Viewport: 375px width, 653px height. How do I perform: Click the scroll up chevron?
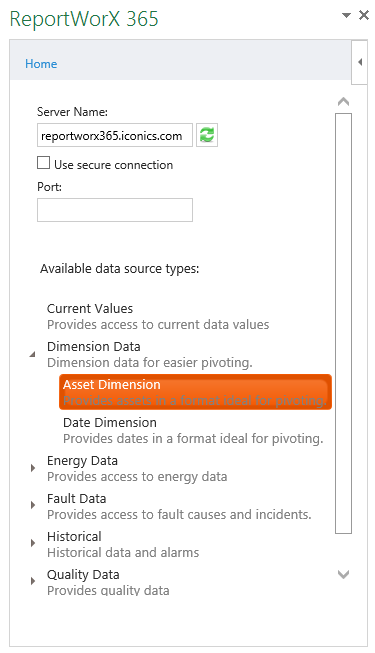(343, 102)
